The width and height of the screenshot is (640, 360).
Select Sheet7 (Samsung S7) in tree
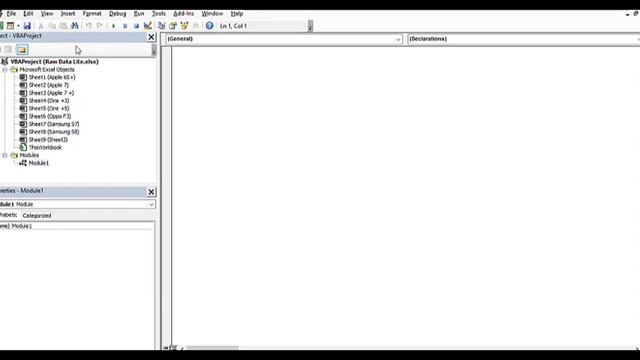(x=54, y=124)
